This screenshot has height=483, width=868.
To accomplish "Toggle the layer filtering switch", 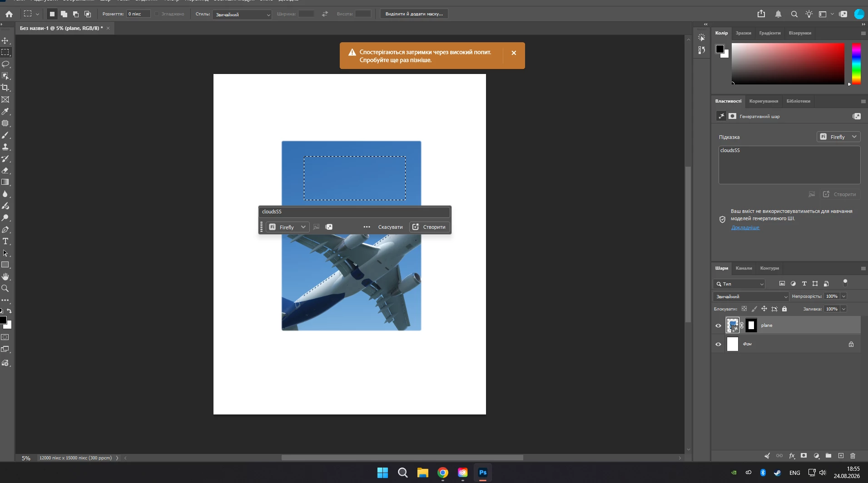I will (845, 283).
